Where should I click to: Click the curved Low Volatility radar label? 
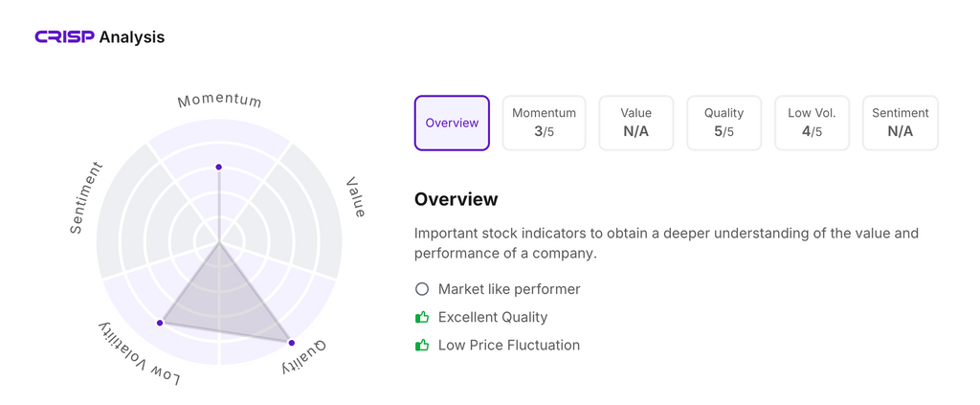pyautogui.click(x=141, y=355)
